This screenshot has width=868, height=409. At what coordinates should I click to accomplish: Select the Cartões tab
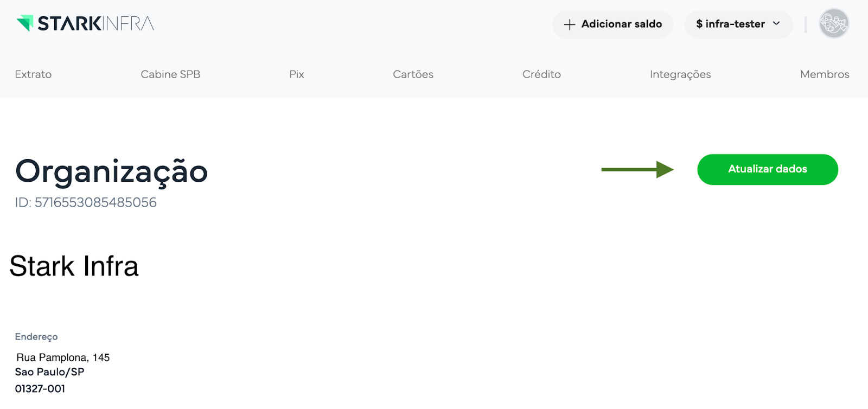click(x=413, y=74)
